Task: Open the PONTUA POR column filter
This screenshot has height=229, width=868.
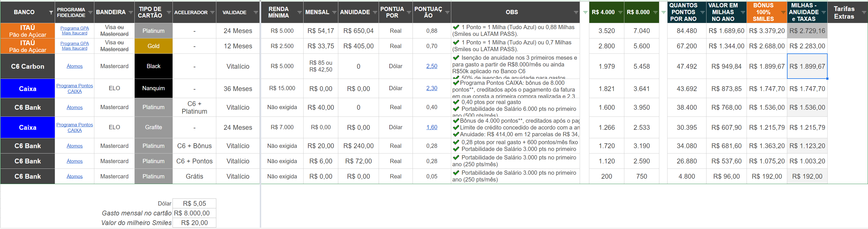Action: click(409, 12)
